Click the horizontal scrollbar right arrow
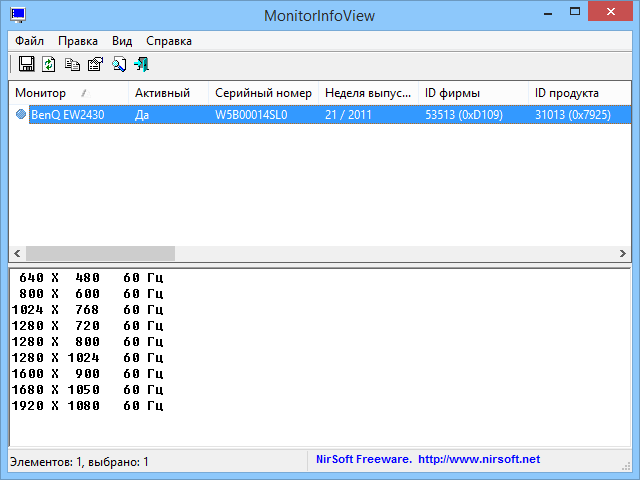The width and height of the screenshot is (640, 480). (622, 253)
